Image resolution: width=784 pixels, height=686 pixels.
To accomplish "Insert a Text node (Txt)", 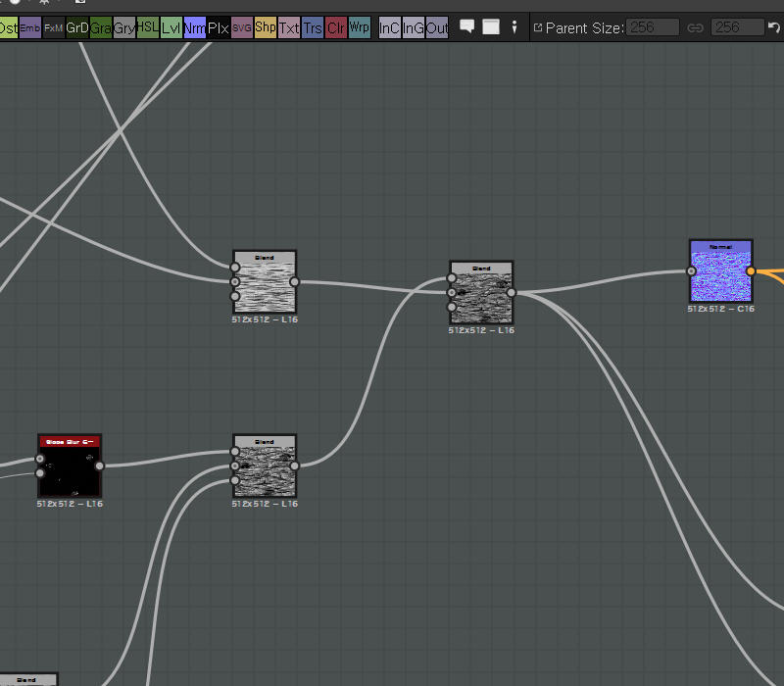I will (289, 27).
